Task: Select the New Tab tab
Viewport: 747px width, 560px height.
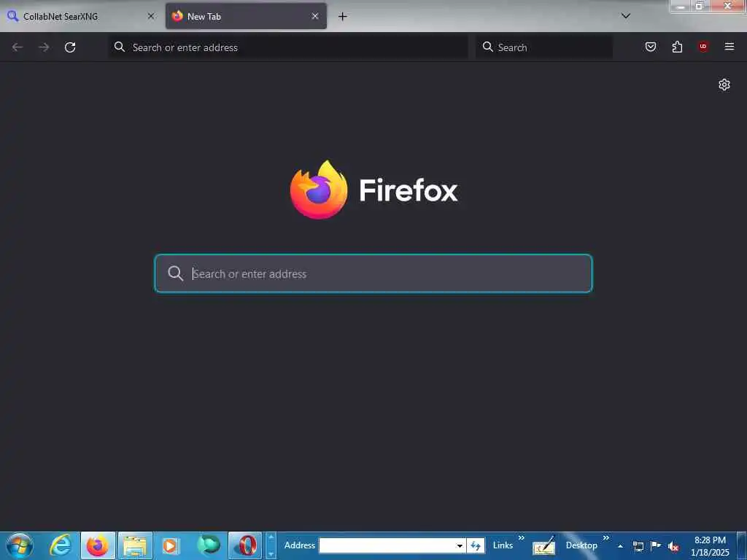Action: click(x=246, y=16)
